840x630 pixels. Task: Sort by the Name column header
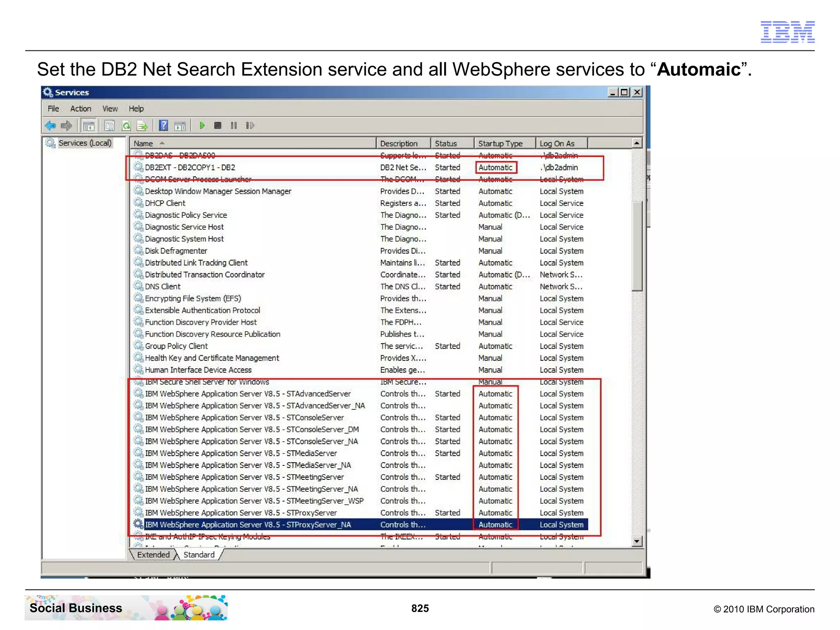pyautogui.click(x=253, y=143)
